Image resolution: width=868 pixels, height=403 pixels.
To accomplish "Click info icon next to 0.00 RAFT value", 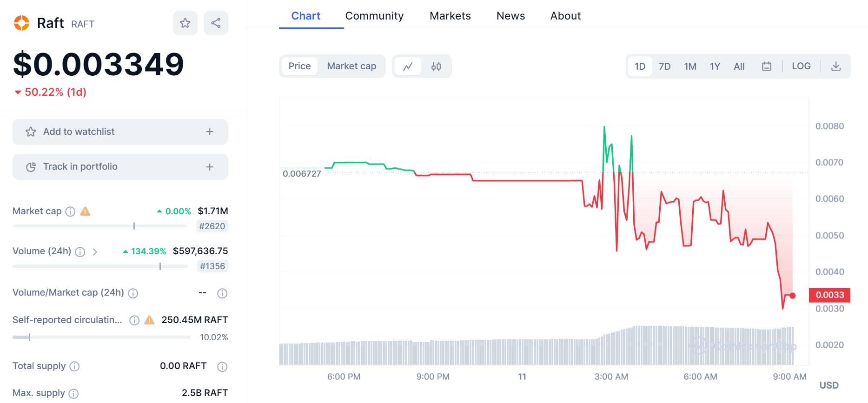I will (222, 367).
